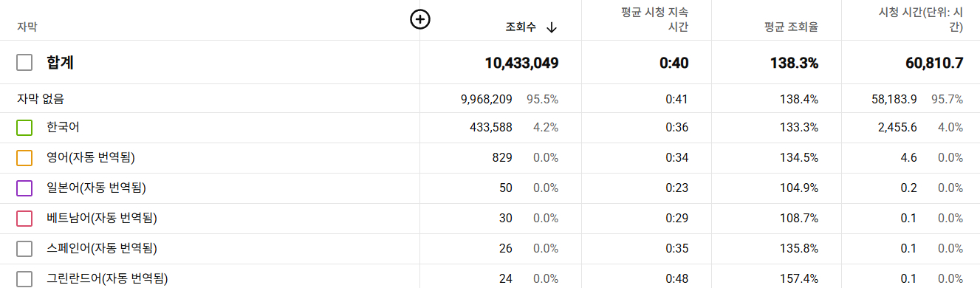Screen dimensions: 980x288
Task: Click the 829 views value for 영어
Action: (x=503, y=158)
